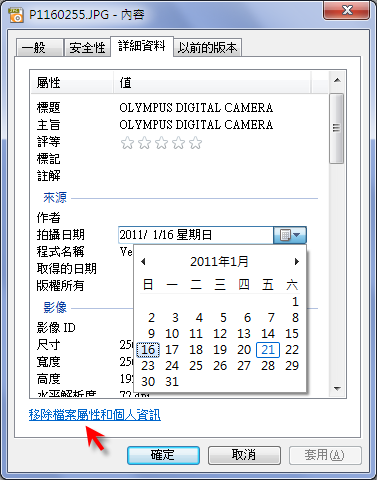377x480 pixels.
Task: Switch to the 安全性 tab
Action: (87, 48)
